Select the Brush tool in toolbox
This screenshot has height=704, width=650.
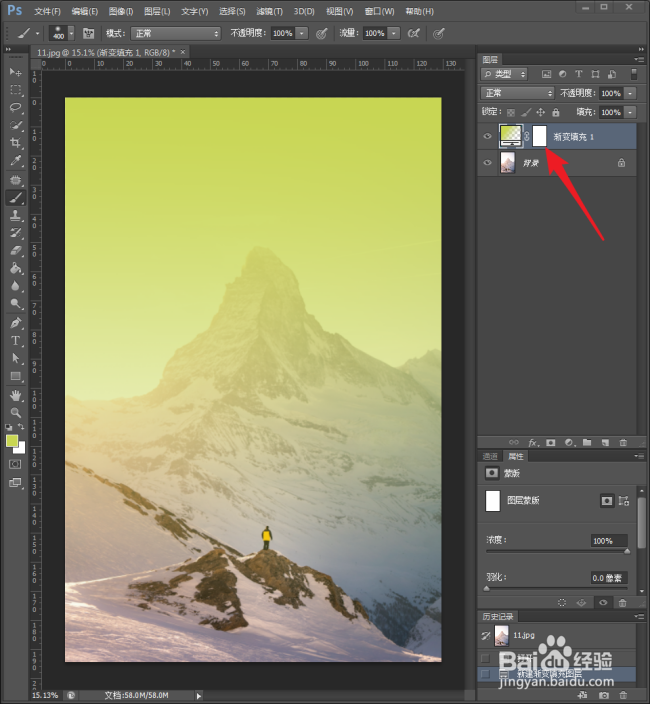click(15, 198)
